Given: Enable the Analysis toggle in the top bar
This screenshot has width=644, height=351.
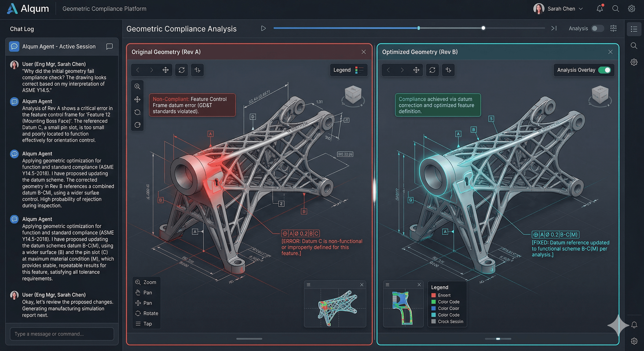Looking at the screenshot, I should coord(598,29).
